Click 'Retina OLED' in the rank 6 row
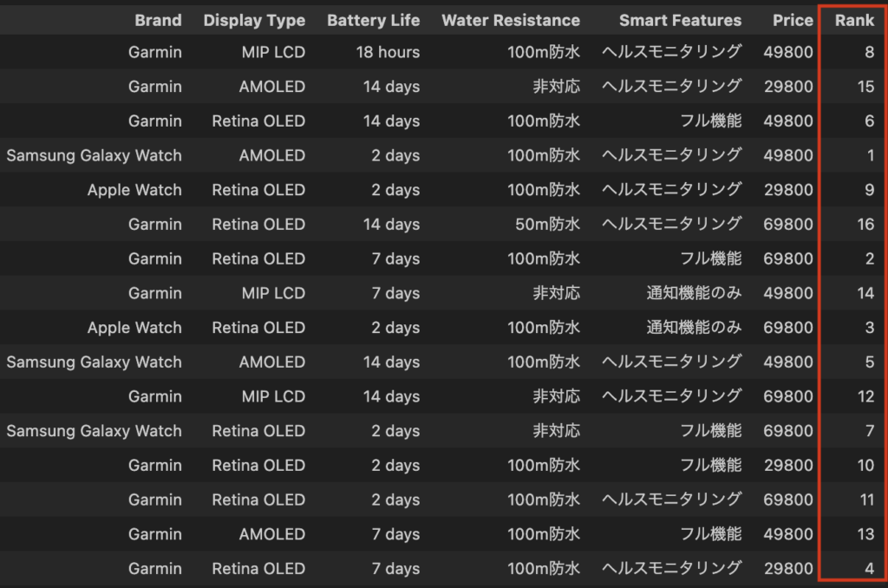888x588 pixels. coord(258,121)
